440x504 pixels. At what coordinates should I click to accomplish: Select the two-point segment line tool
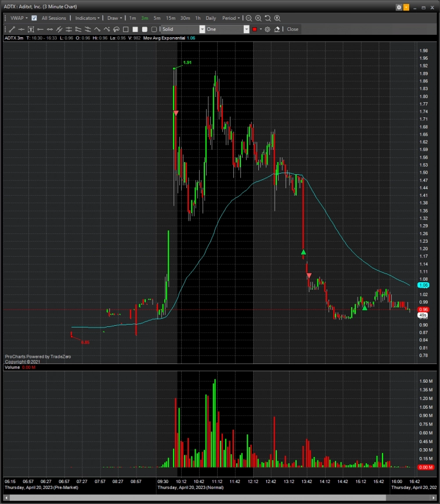[x=50, y=29]
